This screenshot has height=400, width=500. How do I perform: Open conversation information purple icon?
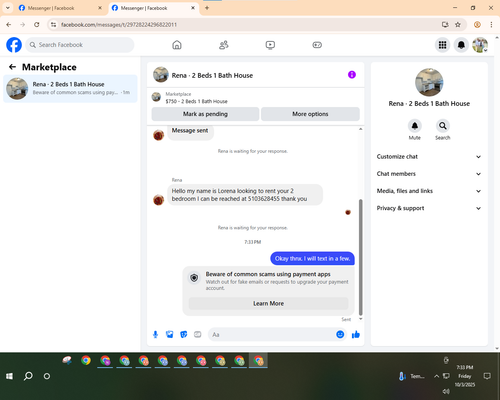click(x=352, y=75)
